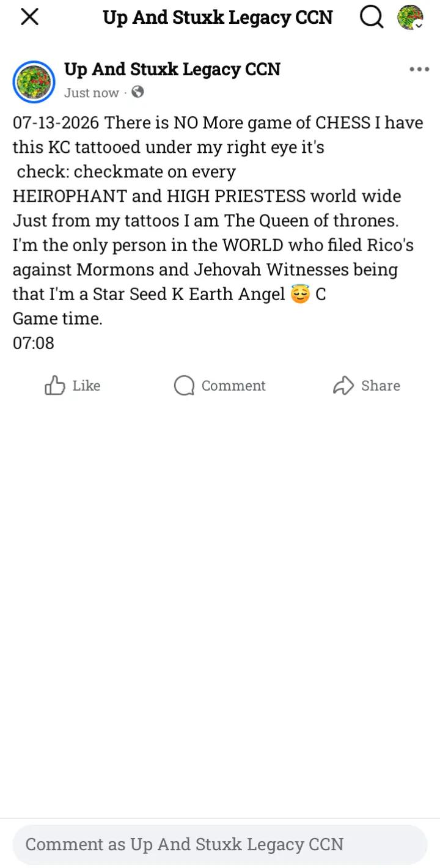The height and width of the screenshot is (868, 440).
Task: Tap the Share arrow icon
Action: (343, 386)
